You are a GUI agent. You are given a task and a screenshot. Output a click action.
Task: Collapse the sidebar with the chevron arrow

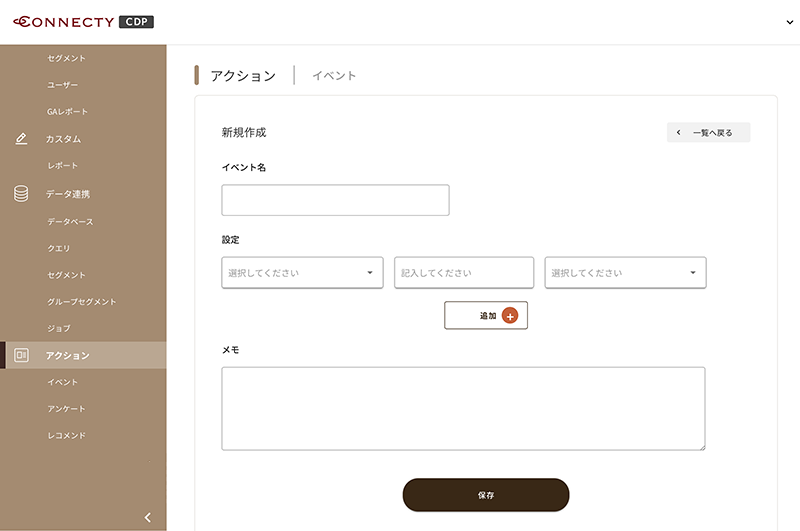(147, 517)
